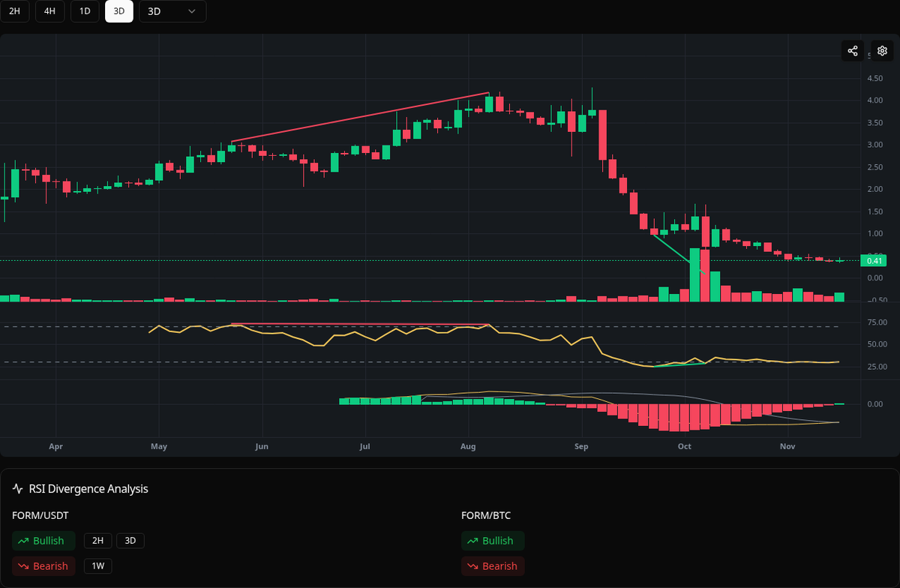Select the RSI Divergence Analysis waveform icon
900x588 pixels.
[x=16, y=488]
